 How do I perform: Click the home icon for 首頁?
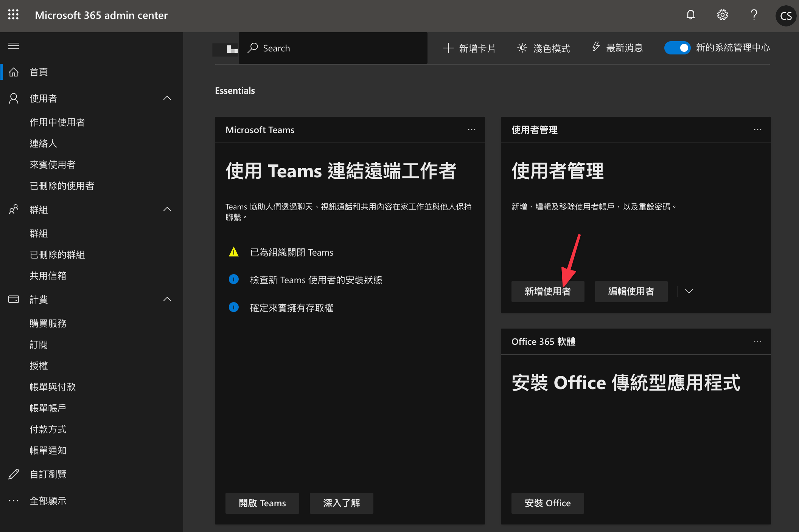pyautogui.click(x=14, y=72)
